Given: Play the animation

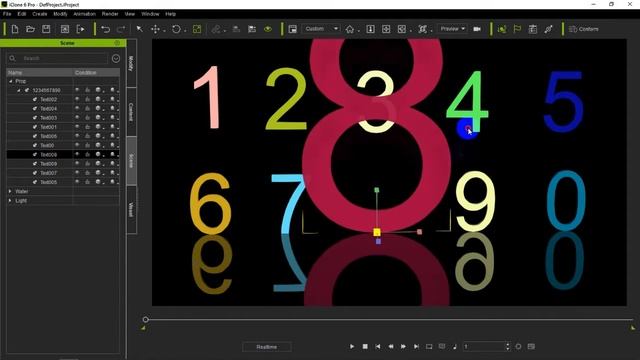Looking at the screenshot, I should pyautogui.click(x=352, y=346).
